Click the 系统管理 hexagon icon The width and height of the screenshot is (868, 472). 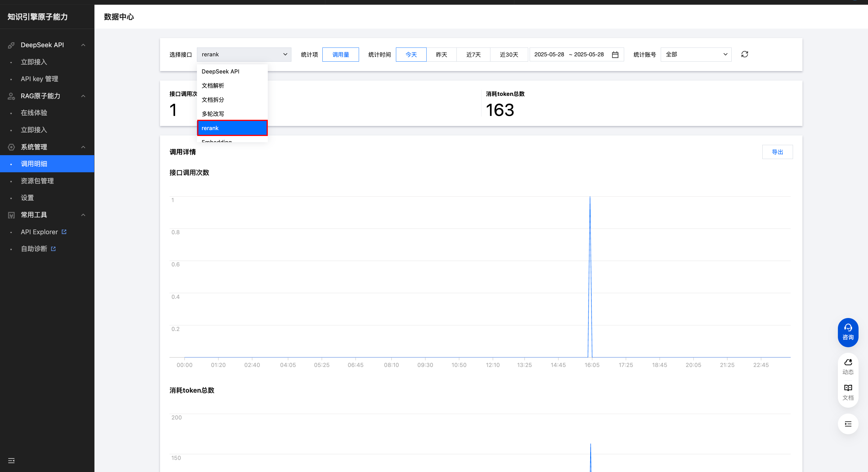11,147
